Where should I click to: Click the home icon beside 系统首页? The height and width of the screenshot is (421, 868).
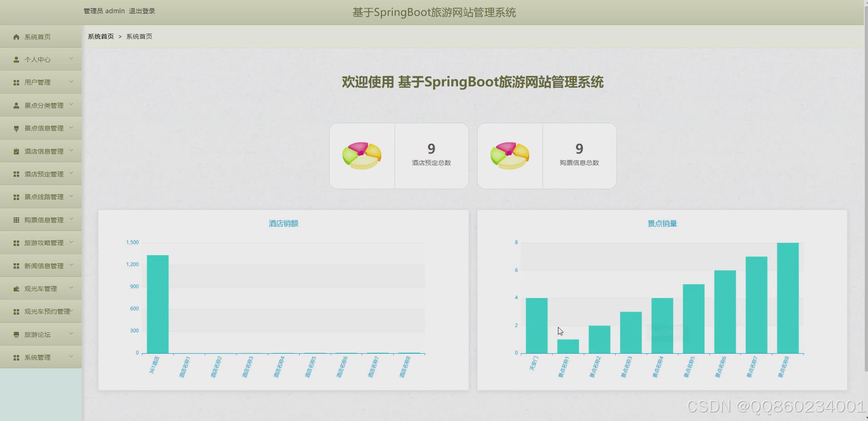(x=16, y=37)
